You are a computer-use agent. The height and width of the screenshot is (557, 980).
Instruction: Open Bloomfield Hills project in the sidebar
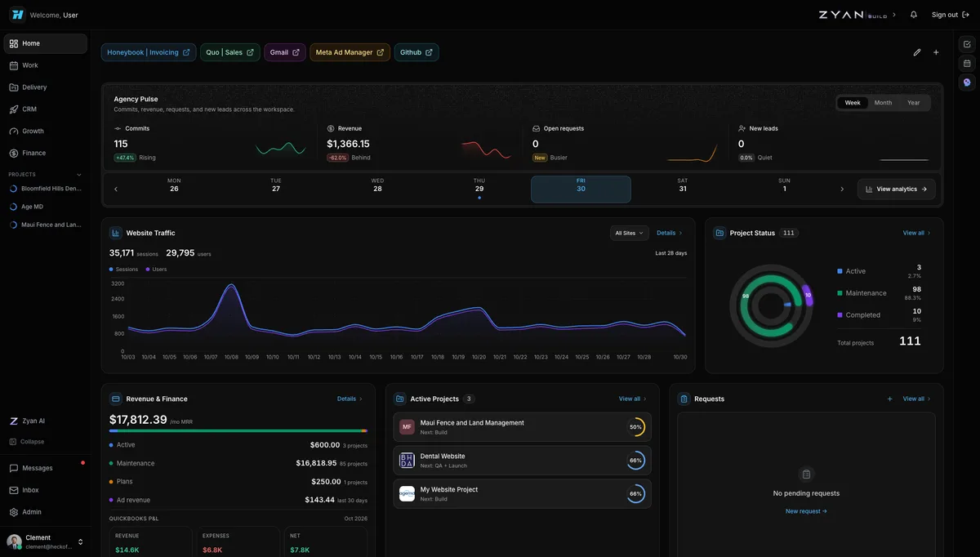point(46,189)
